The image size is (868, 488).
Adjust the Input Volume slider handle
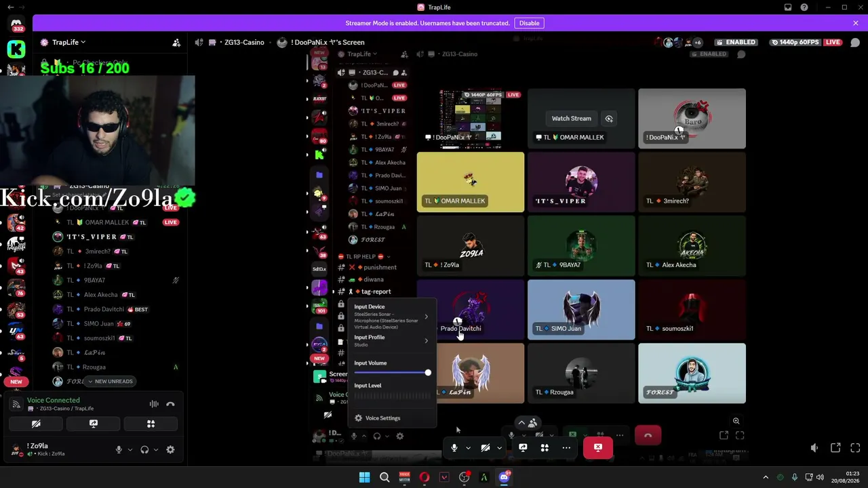(428, 373)
